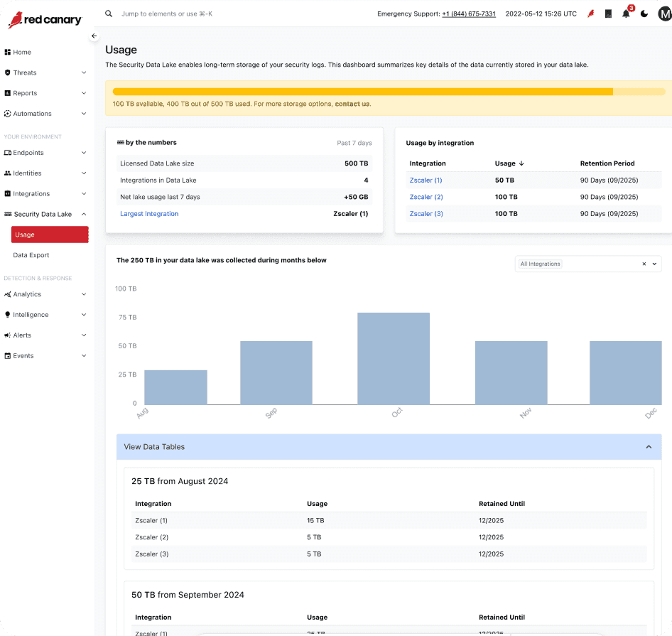Click the contact us link

point(352,104)
